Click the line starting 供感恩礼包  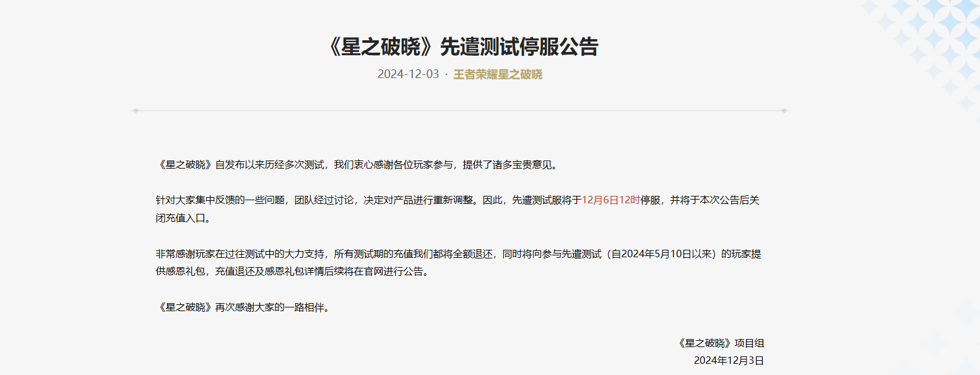point(293,271)
